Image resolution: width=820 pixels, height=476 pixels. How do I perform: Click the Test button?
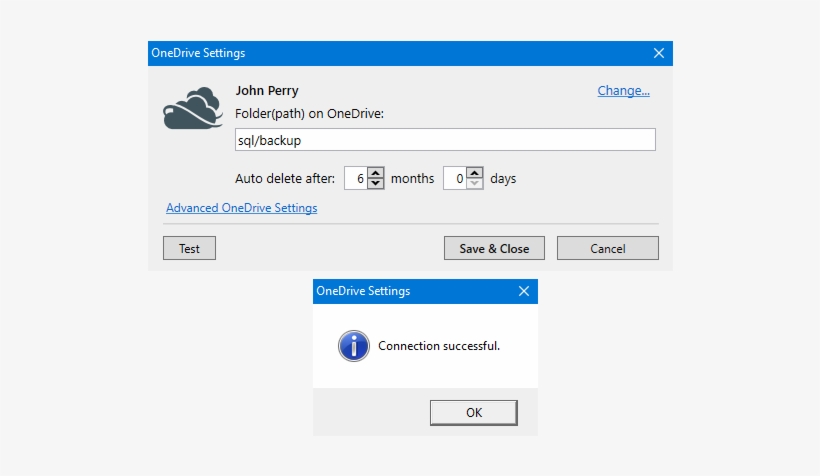(189, 248)
